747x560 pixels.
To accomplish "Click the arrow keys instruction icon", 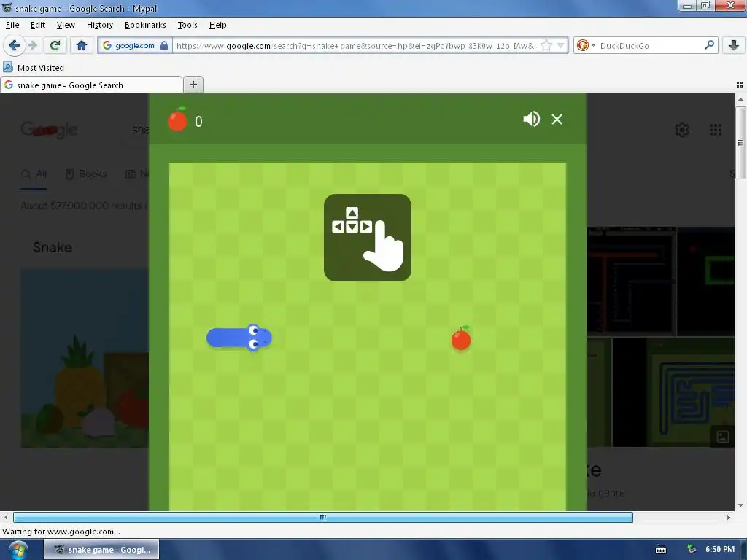I will pyautogui.click(x=368, y=238).
